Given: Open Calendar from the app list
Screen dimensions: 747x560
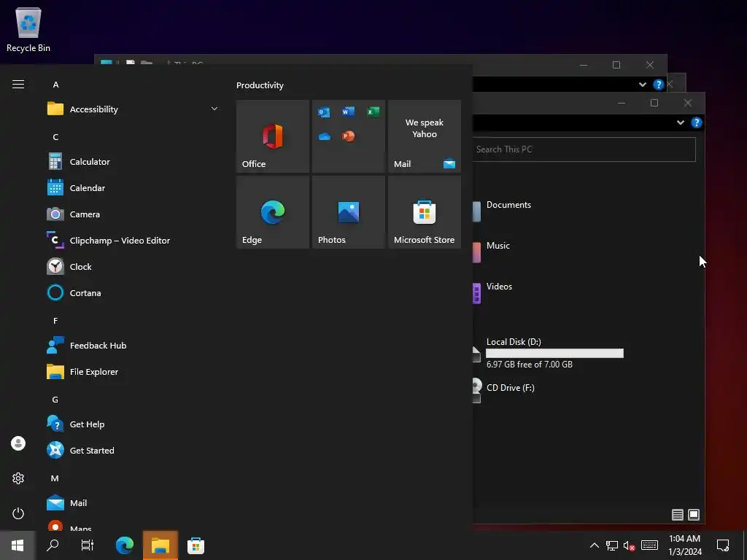Looking at the screenshot, I should click(x=133, y=188).
